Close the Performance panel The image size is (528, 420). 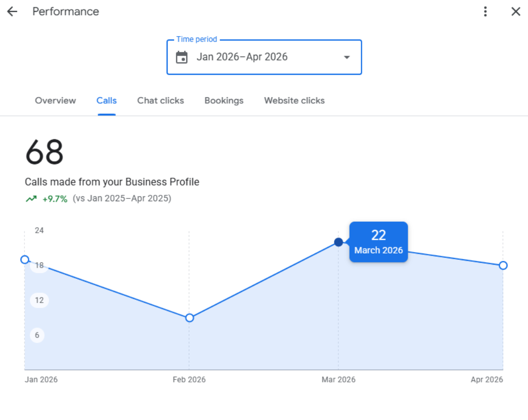pyautogui.click(x=516, y=11)
